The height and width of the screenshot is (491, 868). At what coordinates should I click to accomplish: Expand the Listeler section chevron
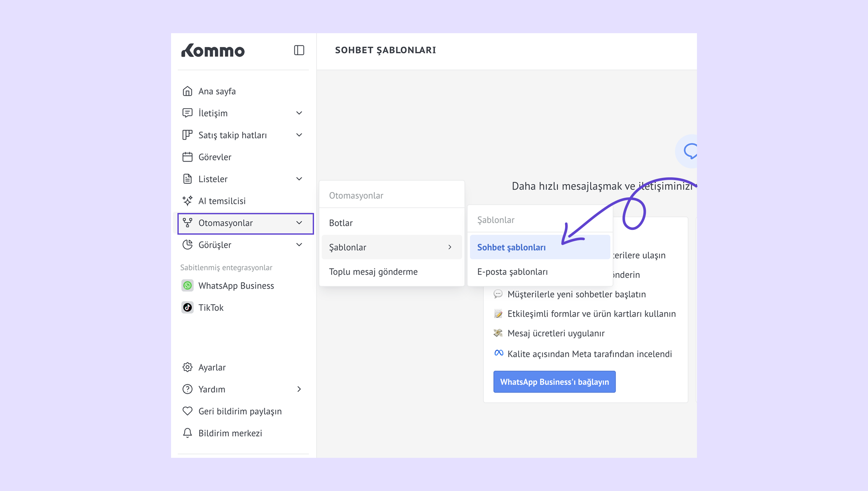coord(299,179)
